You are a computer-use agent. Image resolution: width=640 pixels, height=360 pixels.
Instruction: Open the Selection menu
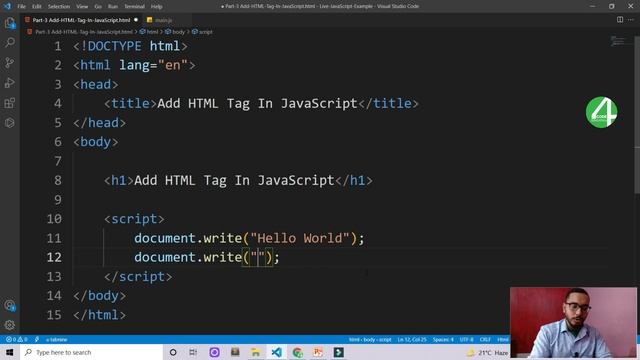tap(59, 7)
